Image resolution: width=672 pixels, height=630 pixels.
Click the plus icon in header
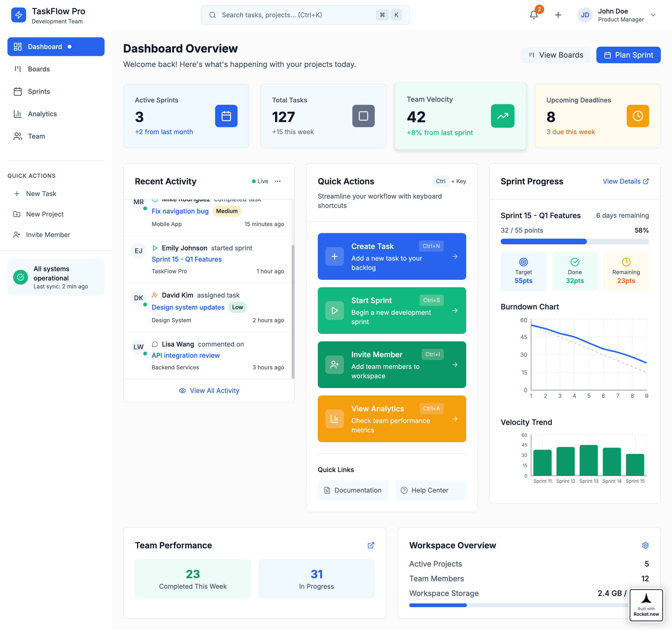(x=558, y=15)
